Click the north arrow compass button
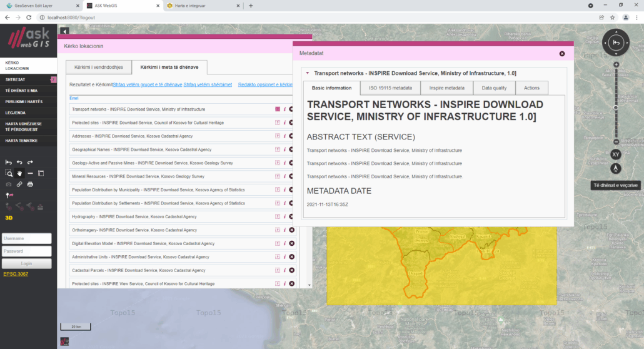This screenshot has height=349, width=644. (x=615, y=168)
